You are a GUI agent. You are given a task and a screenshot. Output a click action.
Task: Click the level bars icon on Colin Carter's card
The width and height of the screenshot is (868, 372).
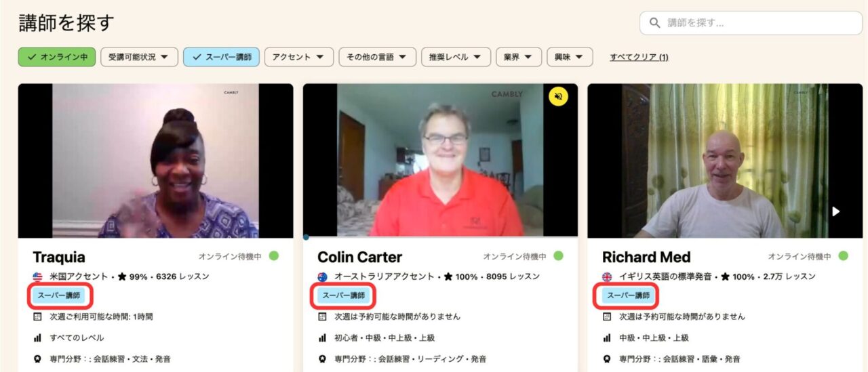point(323,337)
